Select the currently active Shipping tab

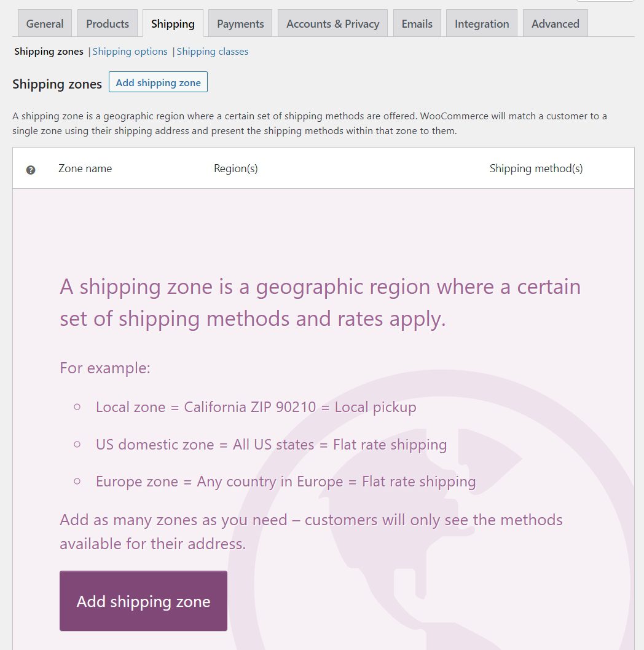coord(173,23)
